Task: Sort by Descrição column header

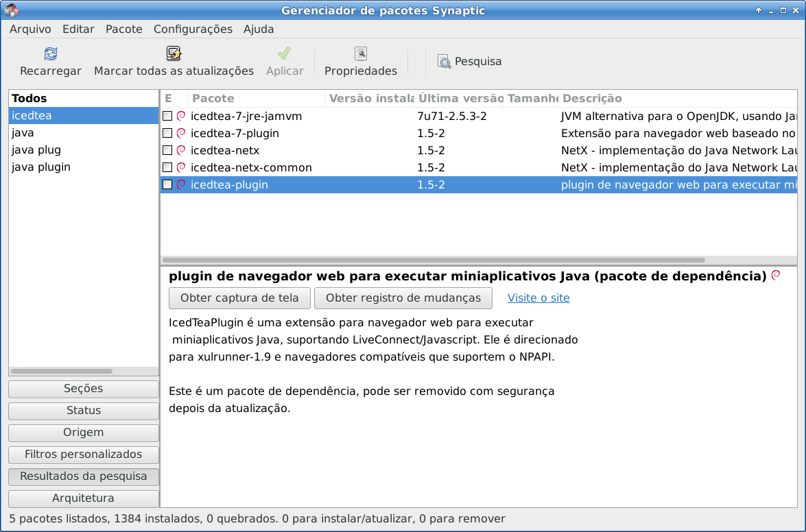Action: (678, 99)
